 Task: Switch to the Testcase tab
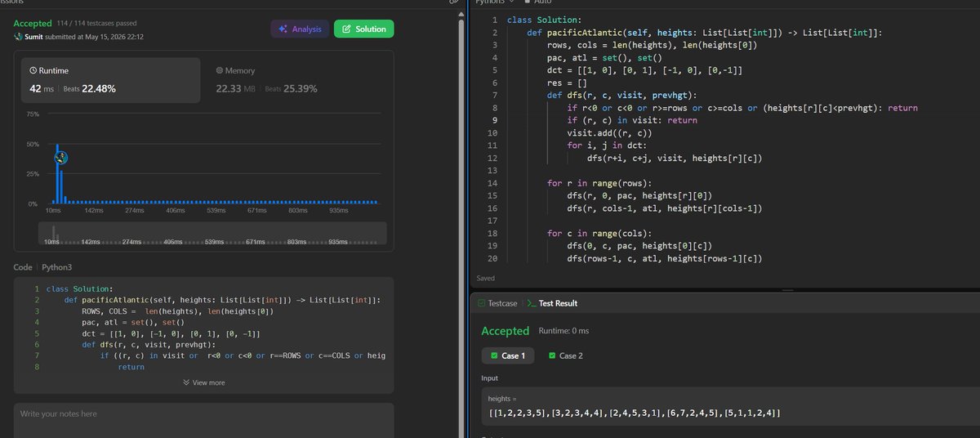497,303
